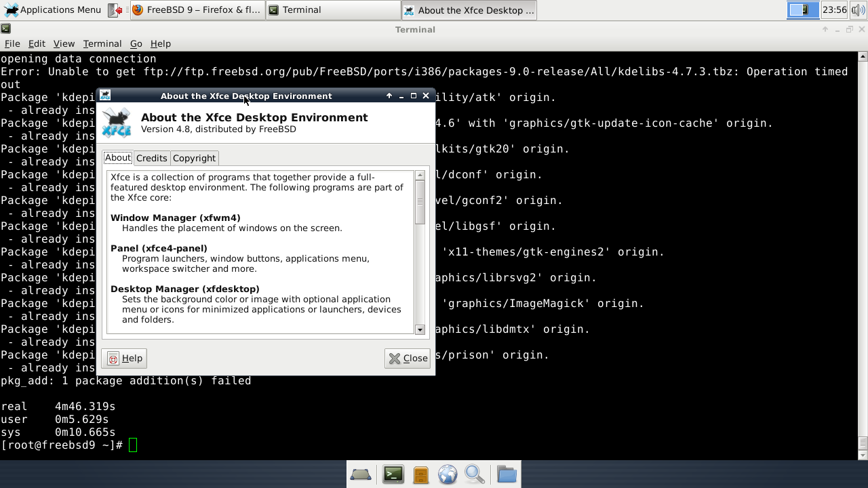
Task: Open the Applications Menu
Action: 53,10
